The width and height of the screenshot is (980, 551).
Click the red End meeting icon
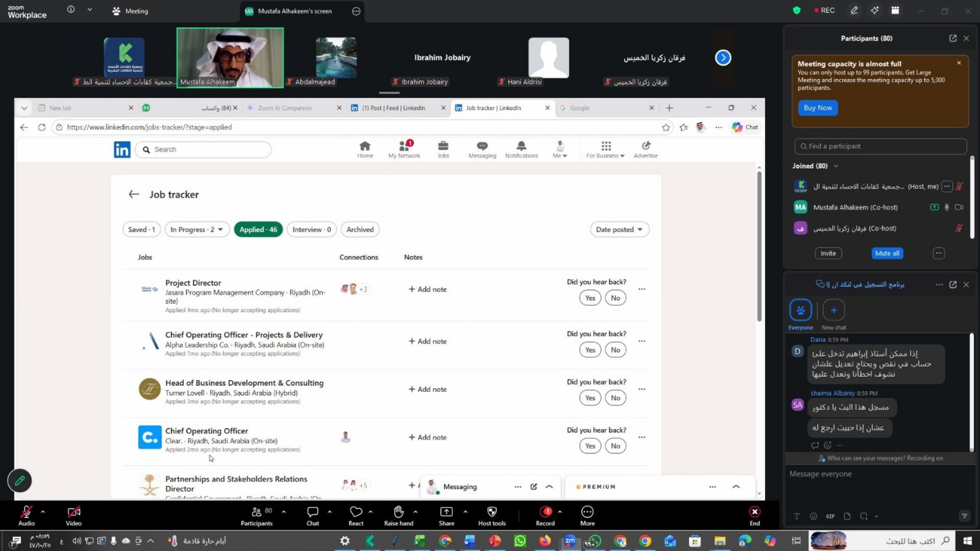[x=754, y=512]
